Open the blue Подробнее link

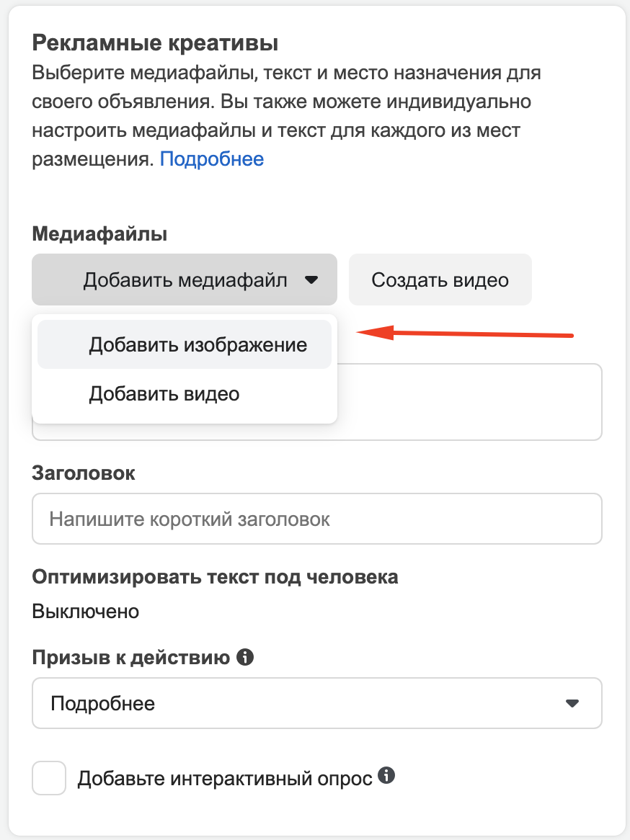212,159
